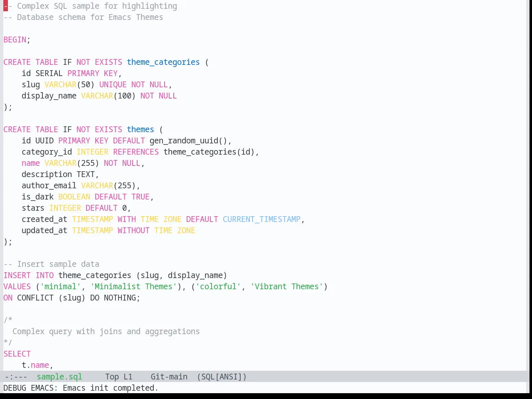Image resolution: width=532 pixels, height=399 pixels.
Task: Click the 'minimal' string literal
Action: tap(61, 286)
